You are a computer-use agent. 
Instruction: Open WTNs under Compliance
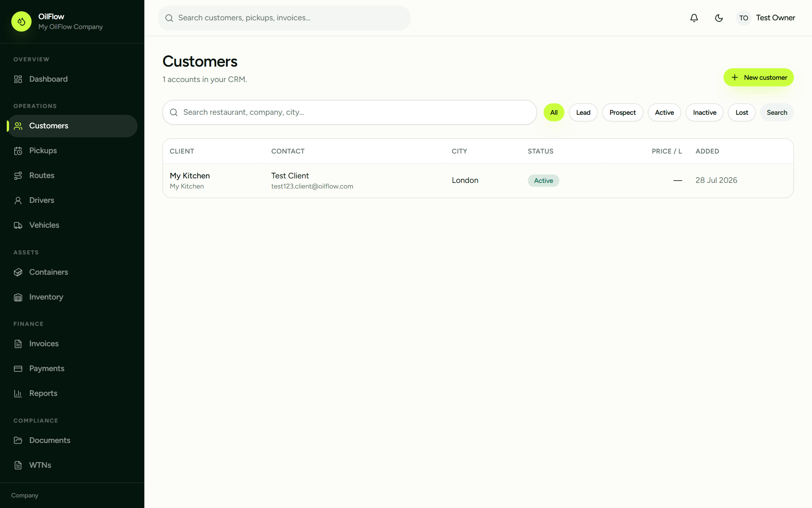point(72,465)
